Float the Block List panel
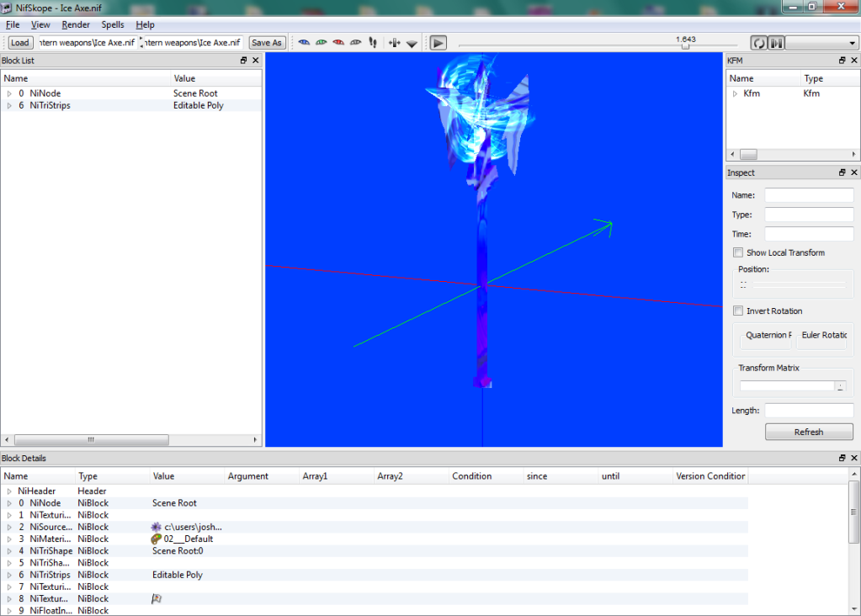The width and height of the screenshot is (861, 616). (x=243, y=61)
